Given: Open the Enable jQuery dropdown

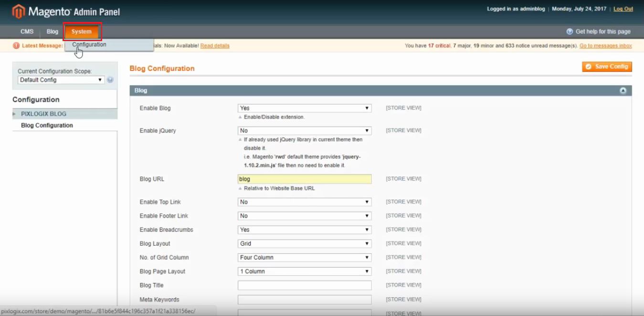Looking at the screenshot, I should (x=304, y=131).
